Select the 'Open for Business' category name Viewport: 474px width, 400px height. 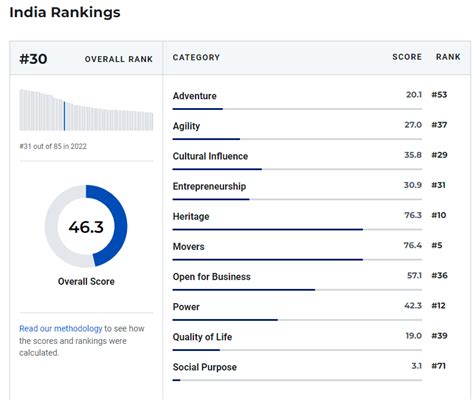[x=212, y=277]
